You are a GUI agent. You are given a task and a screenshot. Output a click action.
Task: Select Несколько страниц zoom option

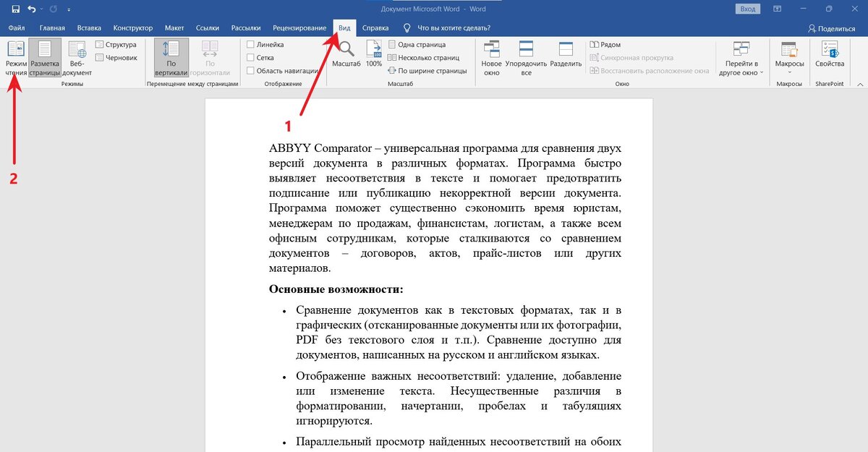(424, 58)
